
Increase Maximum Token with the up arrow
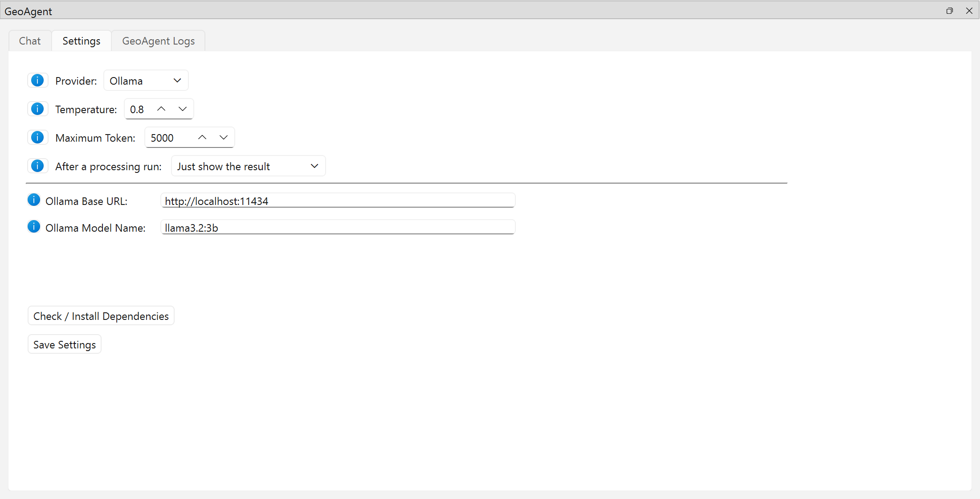tap(202, 138)
